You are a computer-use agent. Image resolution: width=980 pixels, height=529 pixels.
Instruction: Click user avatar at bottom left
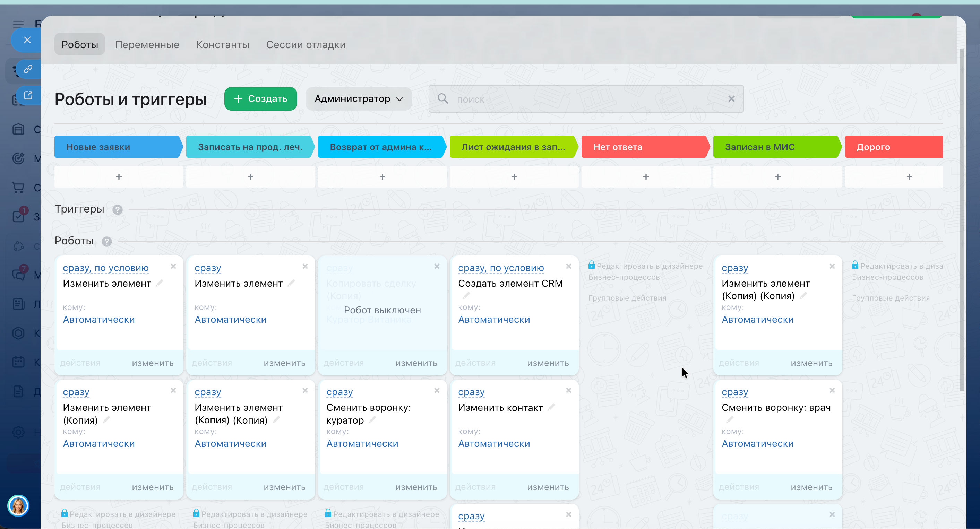(18, 505)
